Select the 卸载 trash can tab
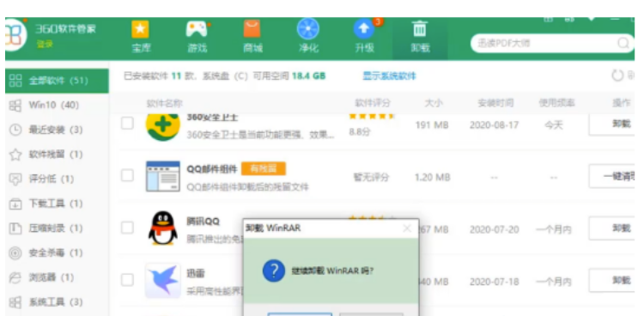Viewport: 644px width, 316px height. [x=420, y=38]
